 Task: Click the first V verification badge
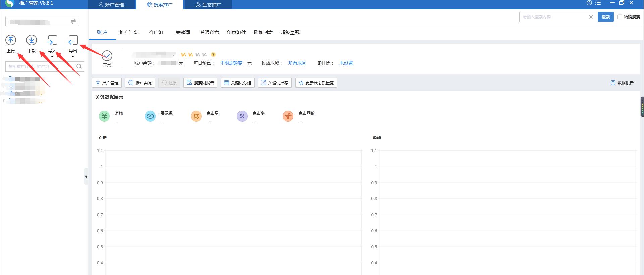coord(183,54)
